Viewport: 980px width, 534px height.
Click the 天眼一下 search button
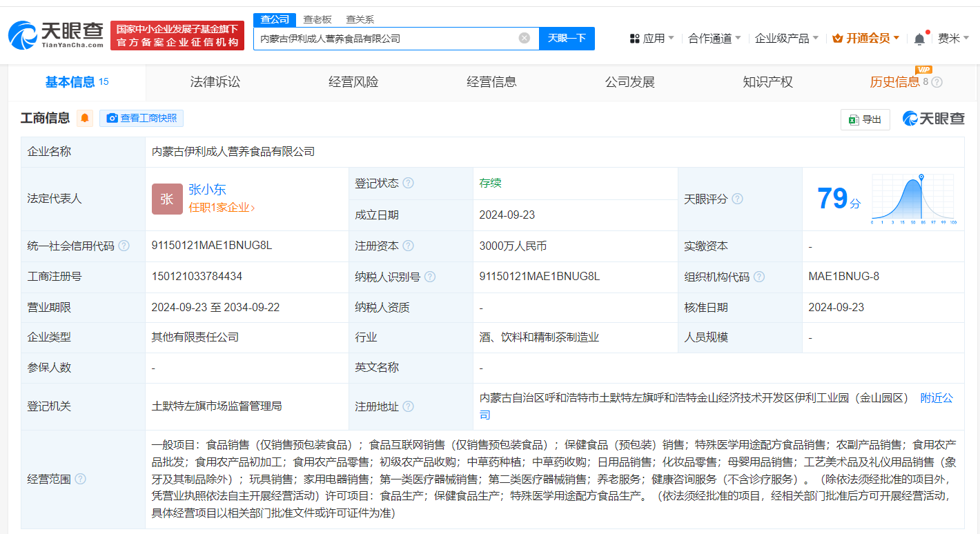pos(567,38)
